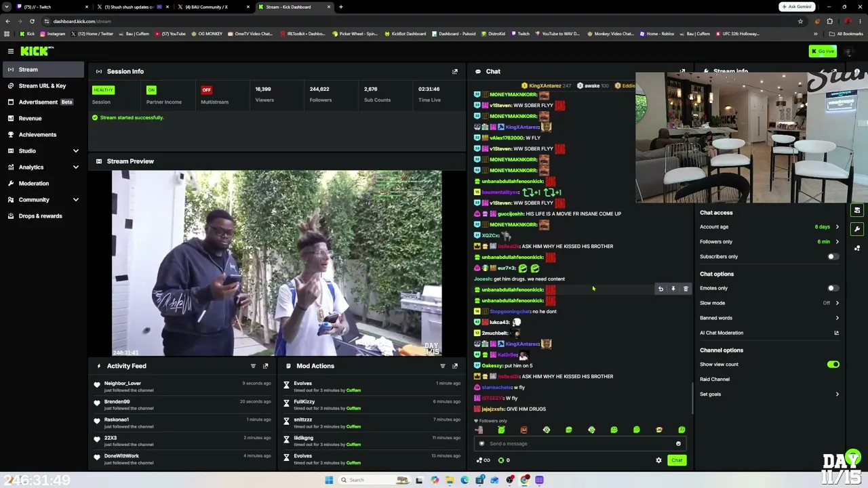This screenshot has width=868, height=488.
Task: Open Moderation in the sidebar
Action: point(43,184)
